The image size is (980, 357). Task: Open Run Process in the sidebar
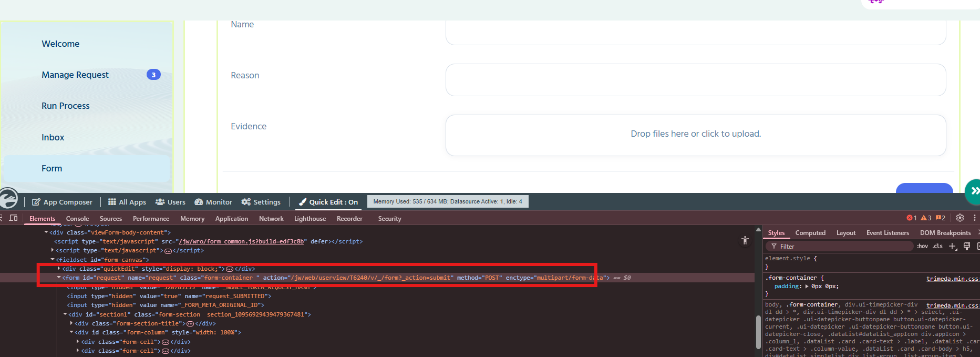click(66, 106)
